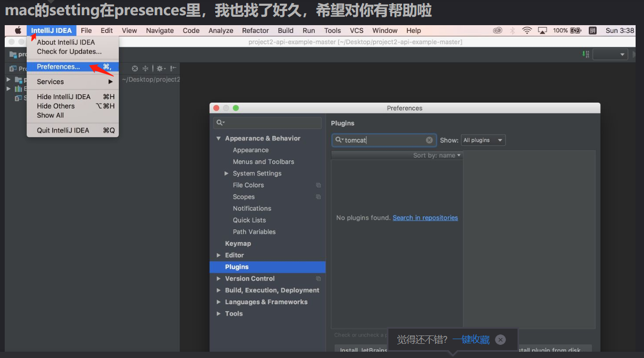
Task: Open the Code menu
Action: (x=191, y=30)
